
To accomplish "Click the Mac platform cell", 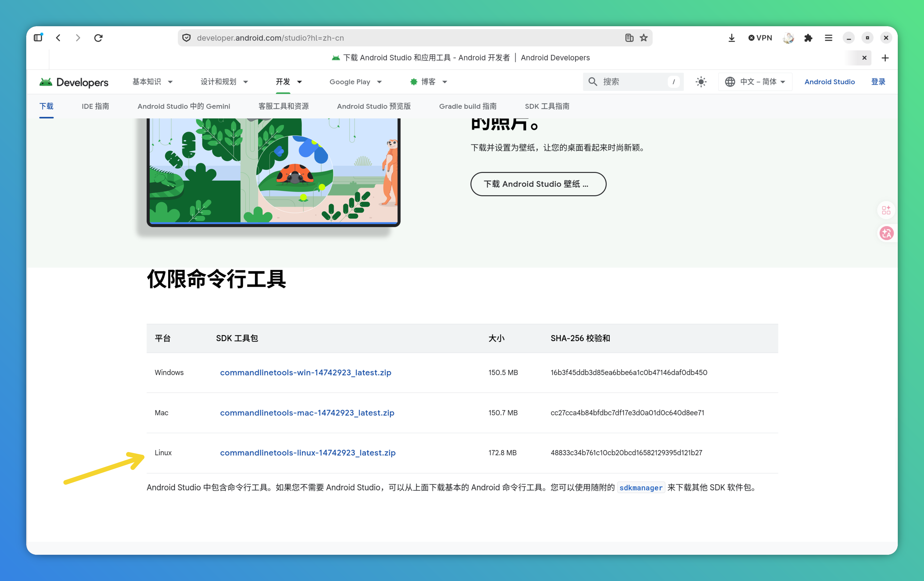I will [161, 413].
